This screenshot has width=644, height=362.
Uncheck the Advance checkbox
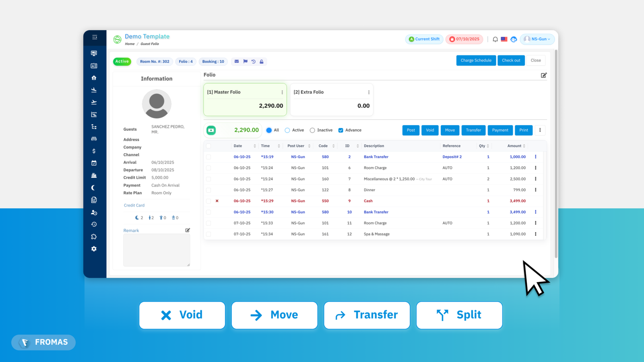[x=340, y=130]
